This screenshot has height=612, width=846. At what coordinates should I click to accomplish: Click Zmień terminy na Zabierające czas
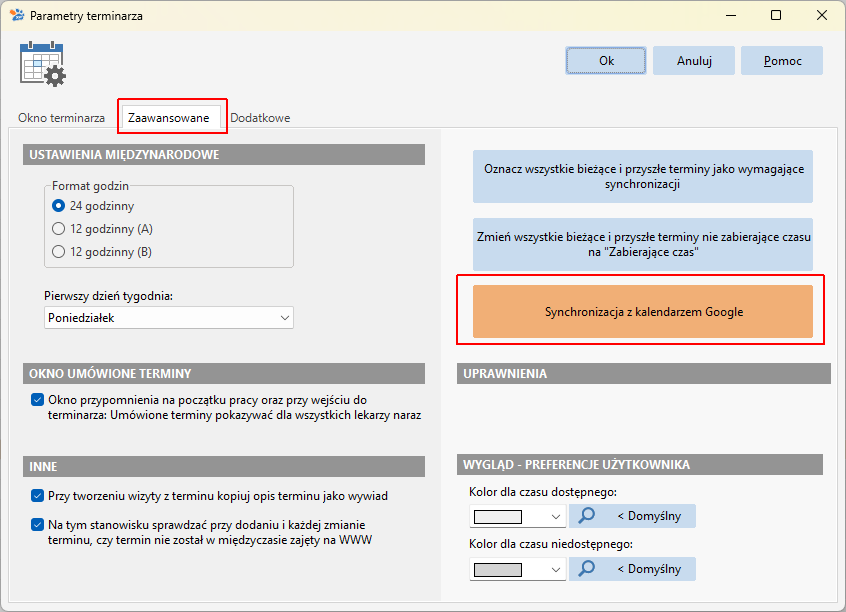coord(643,244)
